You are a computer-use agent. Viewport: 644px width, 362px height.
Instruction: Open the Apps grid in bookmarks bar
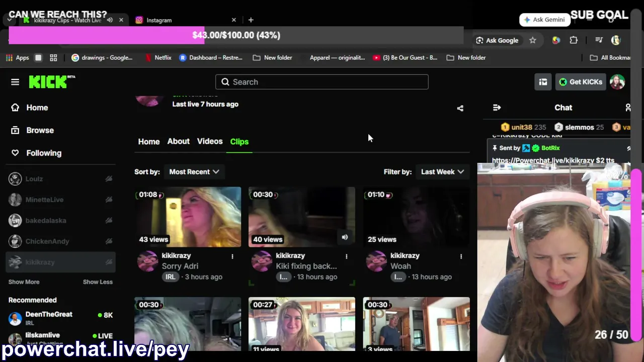tap(17, 58)
